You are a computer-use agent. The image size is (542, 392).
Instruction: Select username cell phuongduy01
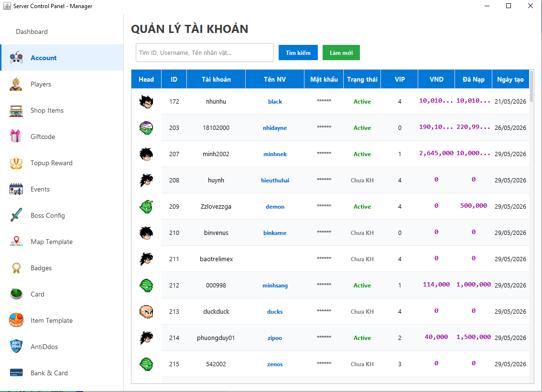click(216, 338)
